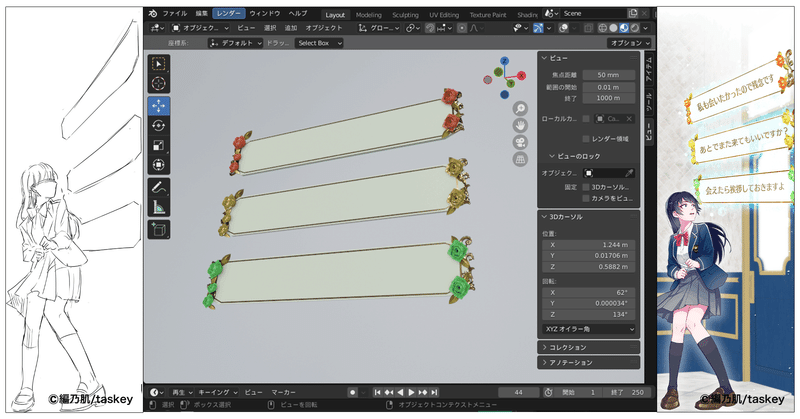Switch to the UV Editing workspace tab
This screenshot has height=419, width=800.
[x=444, y=15]
